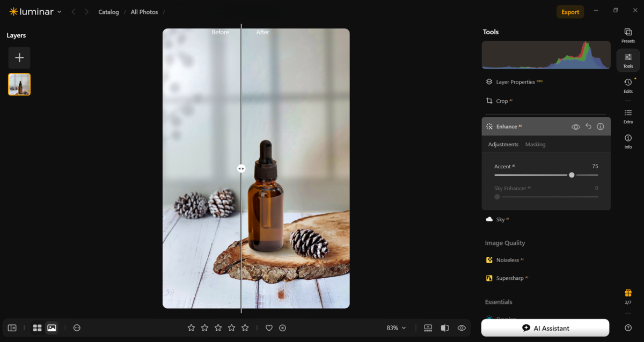The height and width of the screenshot is (342, 644).
Task: Open the Edits history icon
Action: (628, 85)
